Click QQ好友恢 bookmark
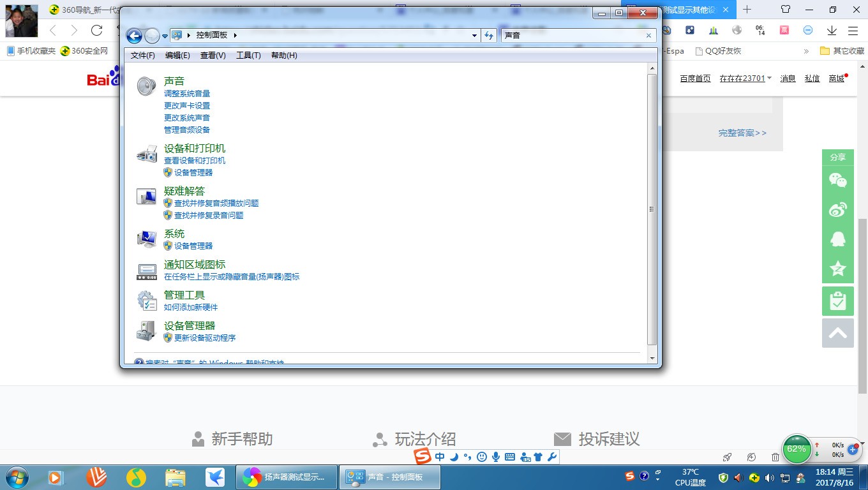This screenshot has width=868, height=490. [718, 51]
